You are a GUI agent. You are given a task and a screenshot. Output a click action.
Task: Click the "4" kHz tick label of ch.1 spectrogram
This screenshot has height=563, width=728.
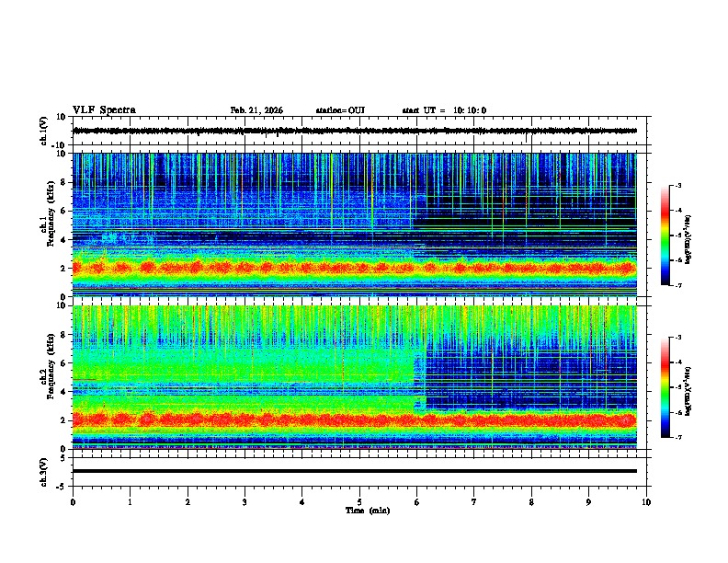64,240
